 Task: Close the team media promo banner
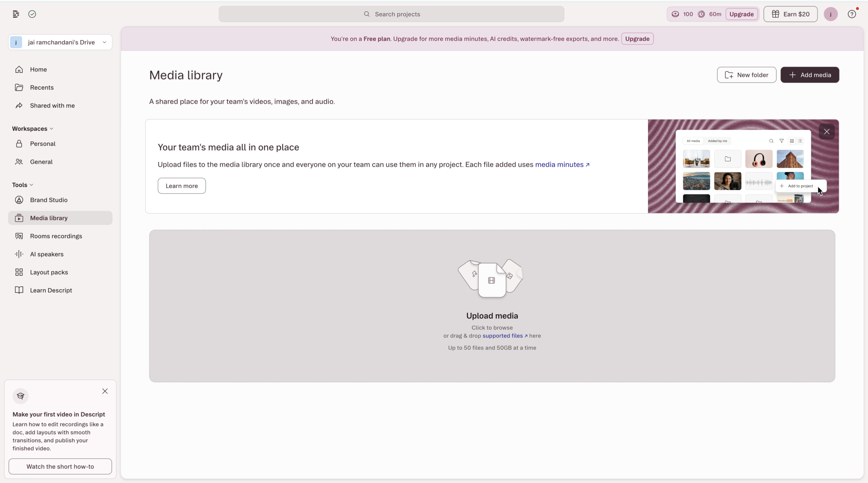pos(827,132)
